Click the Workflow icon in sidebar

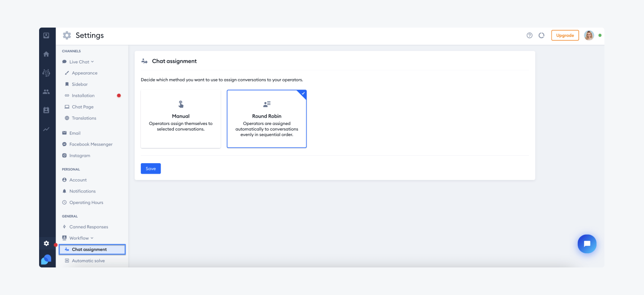coord(64,238)
